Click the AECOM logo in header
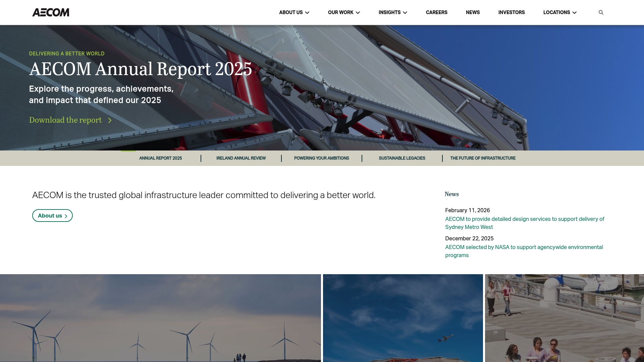 51,12
